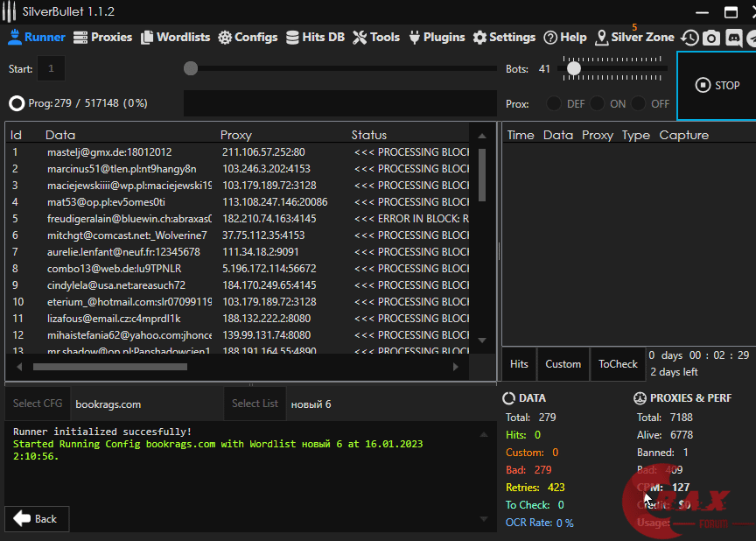Click the Bots count slider handle

coord(573,68)
